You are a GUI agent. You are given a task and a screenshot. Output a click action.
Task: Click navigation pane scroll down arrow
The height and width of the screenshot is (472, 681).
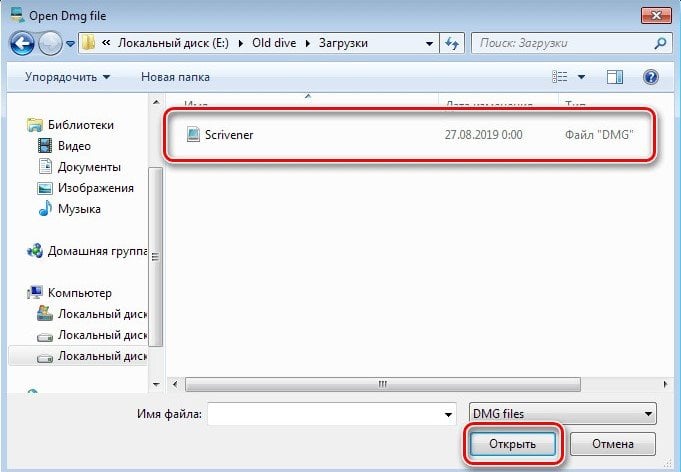pos(156,384)
